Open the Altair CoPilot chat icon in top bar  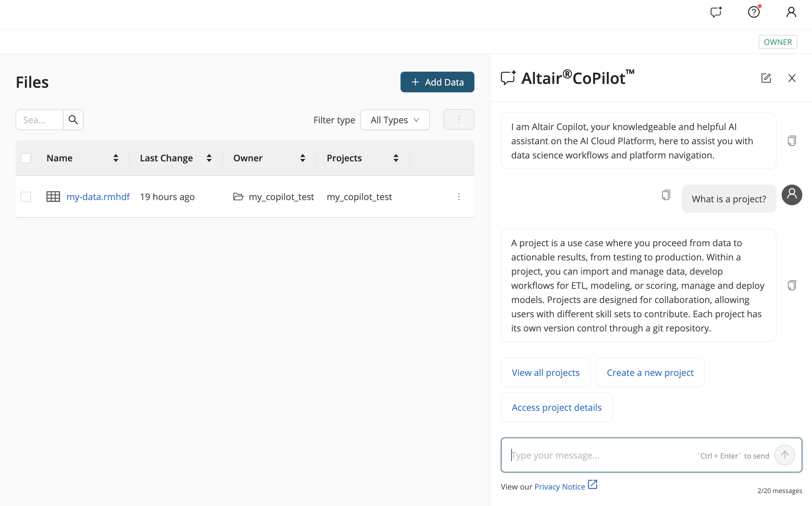coord(716,12)
